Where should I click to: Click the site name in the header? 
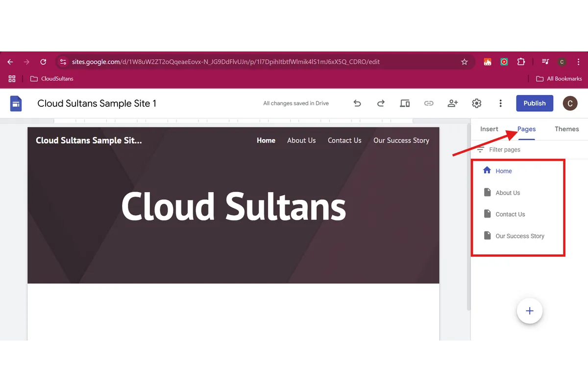pos(89,140)
